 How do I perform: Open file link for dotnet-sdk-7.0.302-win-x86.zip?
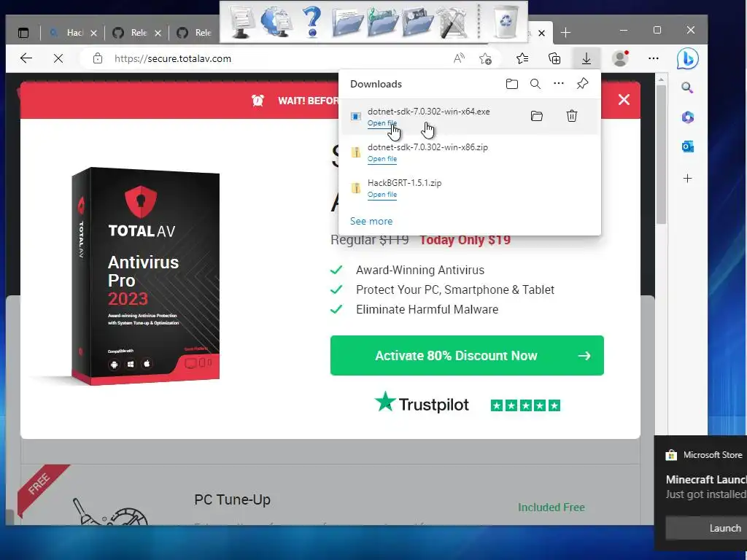coord(382,158)
